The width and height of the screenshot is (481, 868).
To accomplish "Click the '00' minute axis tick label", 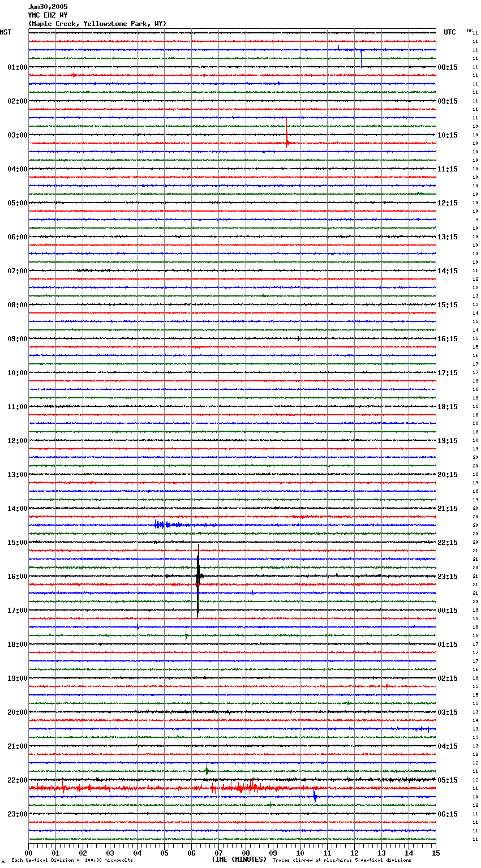I will [x=28, y=853].
